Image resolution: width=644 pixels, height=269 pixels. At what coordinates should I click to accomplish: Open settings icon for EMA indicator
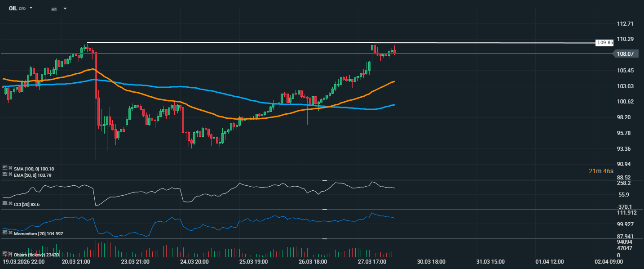(x=5, y=174)
